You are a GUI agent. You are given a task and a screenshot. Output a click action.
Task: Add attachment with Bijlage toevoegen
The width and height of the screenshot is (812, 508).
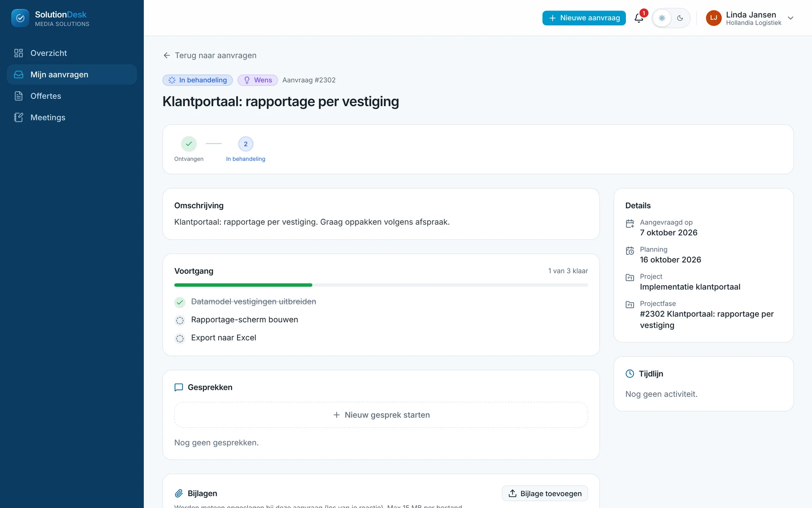point(545,494)
